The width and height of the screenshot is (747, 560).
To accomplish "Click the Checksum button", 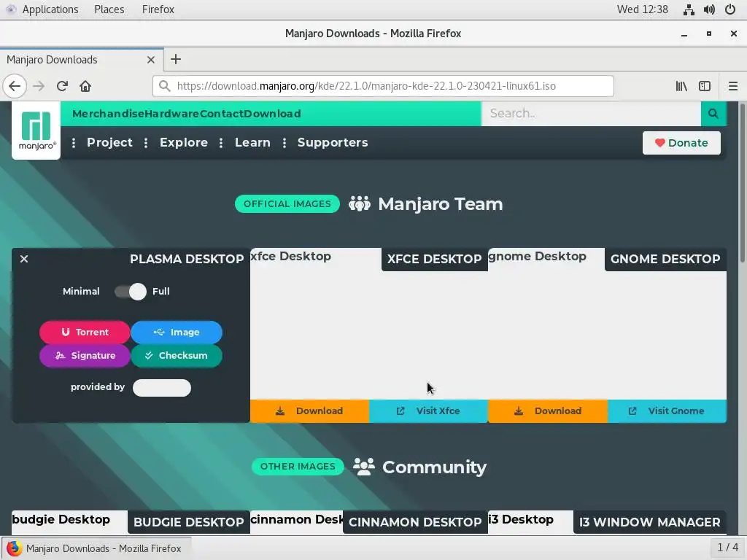I will [177, 356].
